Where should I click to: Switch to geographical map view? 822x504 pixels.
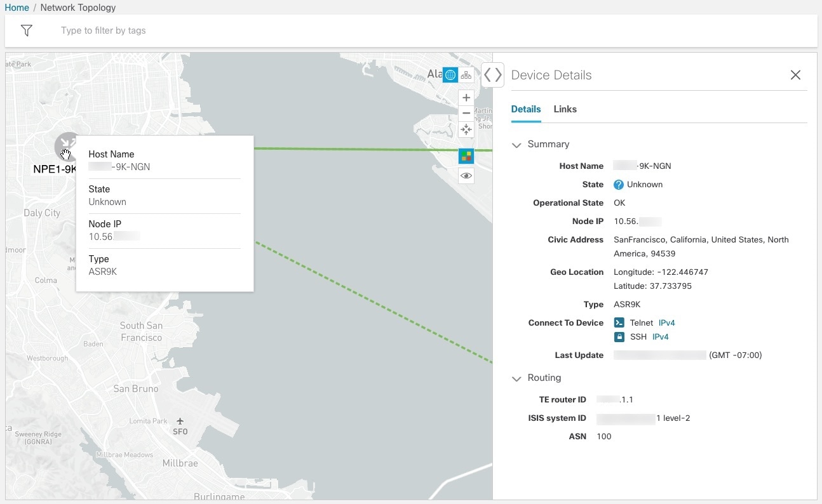pyautogui.click(x=450, y=75)
